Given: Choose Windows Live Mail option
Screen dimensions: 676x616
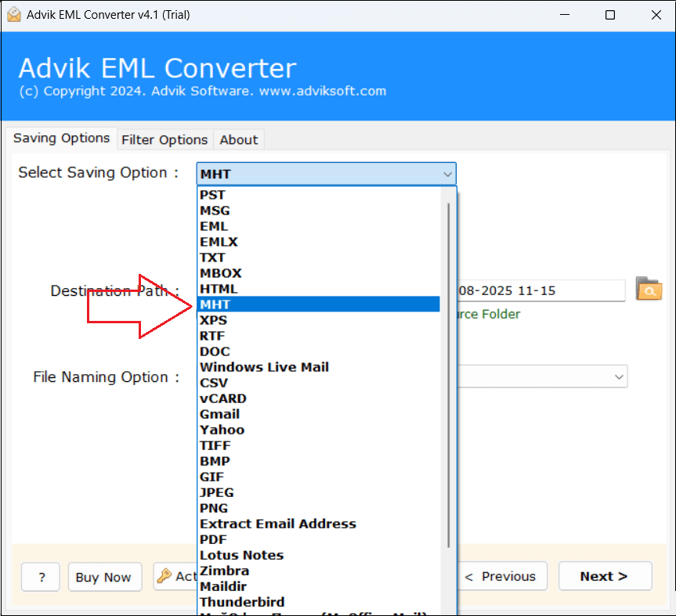Looking at the screenshot, I should [x=318, y=367].
